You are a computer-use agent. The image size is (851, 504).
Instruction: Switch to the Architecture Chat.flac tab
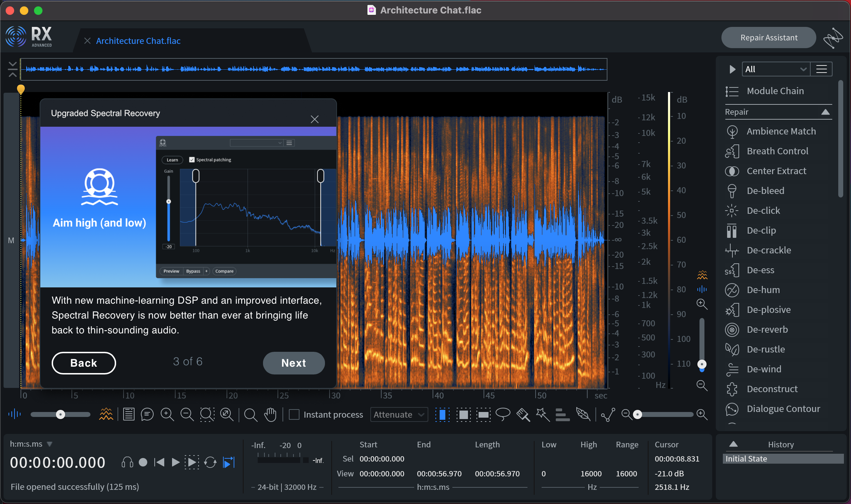pyautogui.click(x=138, y=41)
